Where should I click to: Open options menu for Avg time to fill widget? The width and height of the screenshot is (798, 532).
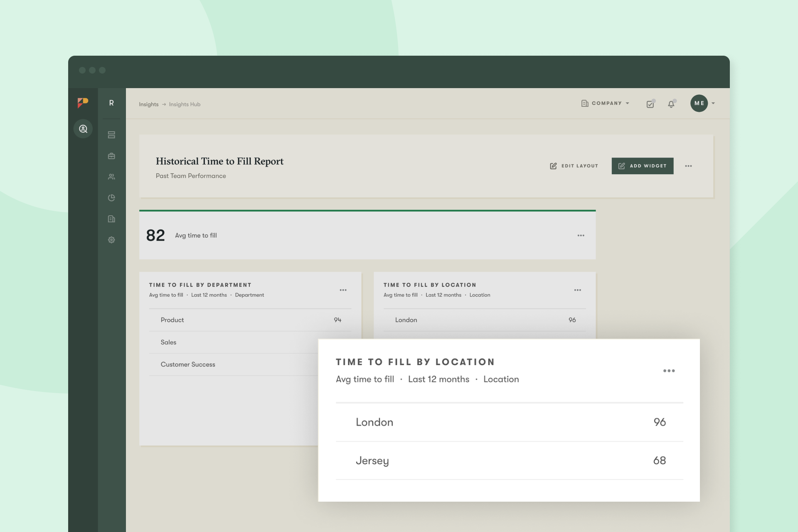pyautogui.click(x=581, y=235)
